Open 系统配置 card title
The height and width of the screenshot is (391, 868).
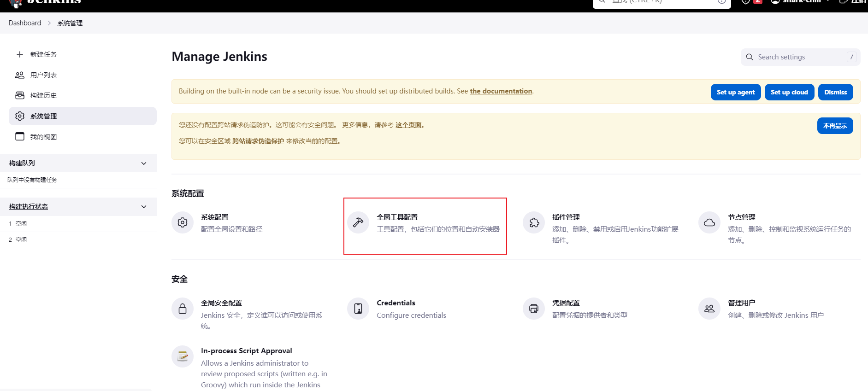pos(215,217)
